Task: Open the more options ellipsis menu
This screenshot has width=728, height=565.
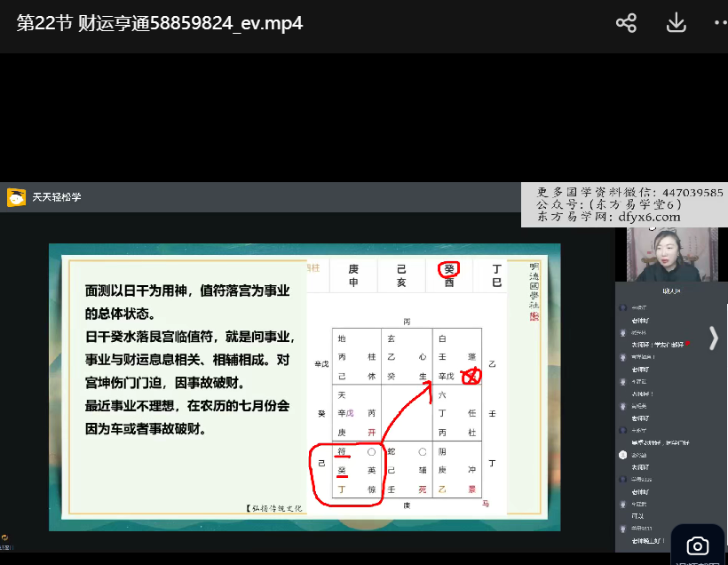Action: pos(719,23)
